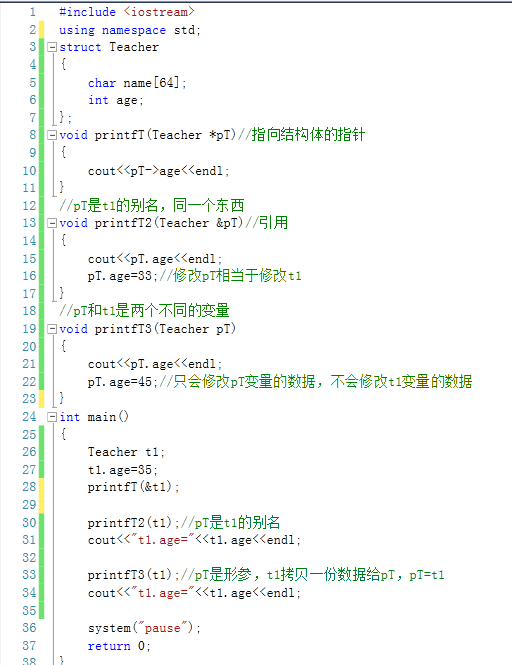Place cursor on using namespace std

[x=130, y=30]
